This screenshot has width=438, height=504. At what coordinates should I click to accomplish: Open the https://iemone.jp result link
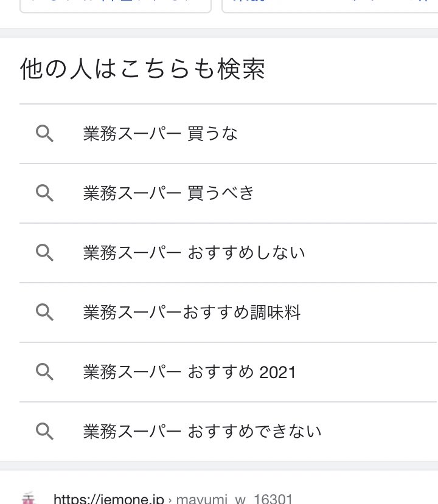[109, 499]
